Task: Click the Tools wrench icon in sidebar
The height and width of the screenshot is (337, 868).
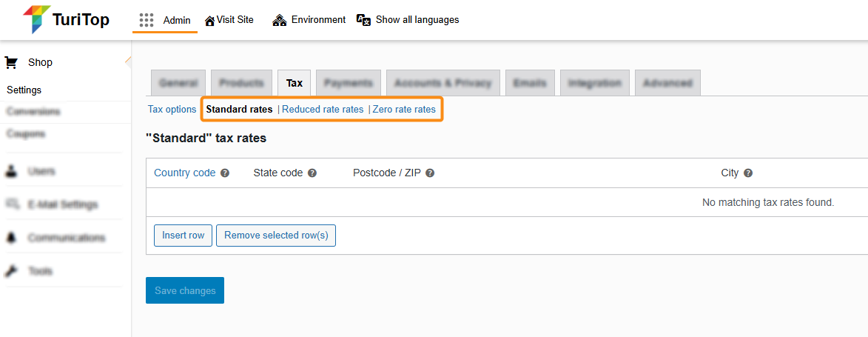Action: (11, 271)
